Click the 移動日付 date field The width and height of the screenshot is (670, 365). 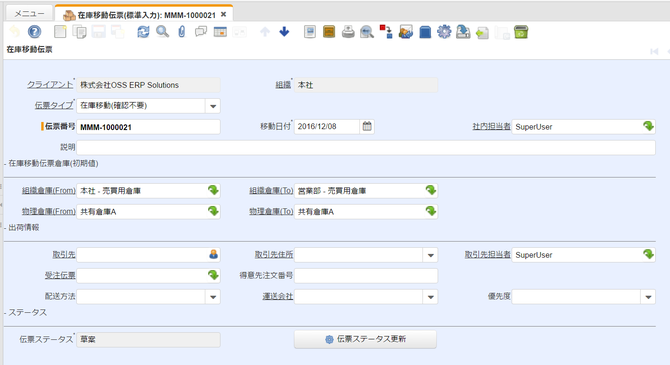[x=326, y=127]
